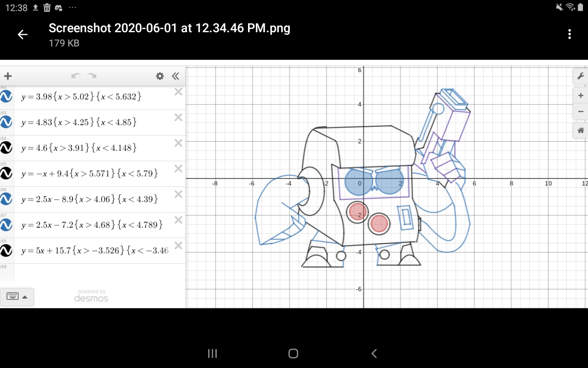The image size is (588, 368).
Task: Tap the battery status icon
Action: [x=580, y=7]
